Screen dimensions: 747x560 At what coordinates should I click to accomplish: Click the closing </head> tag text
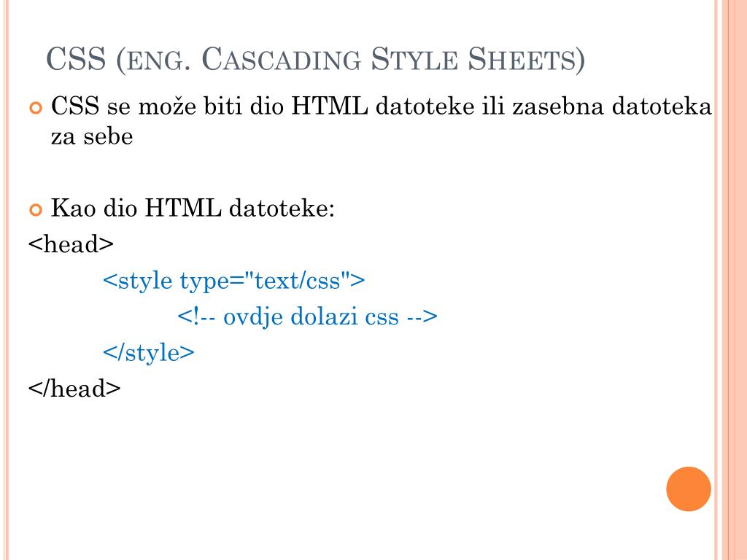(74, 388)
